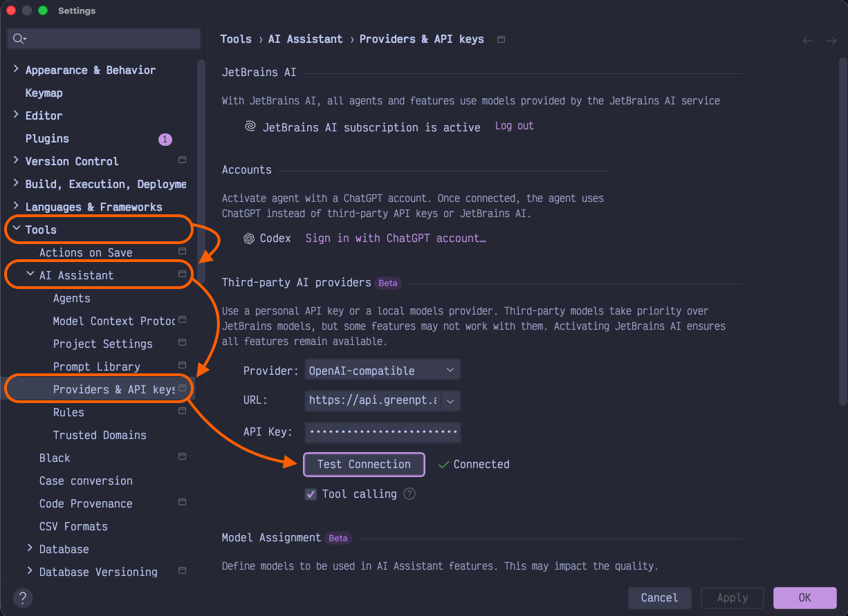
Task: Click project icon next to Actions on Save
Action: 183,251
